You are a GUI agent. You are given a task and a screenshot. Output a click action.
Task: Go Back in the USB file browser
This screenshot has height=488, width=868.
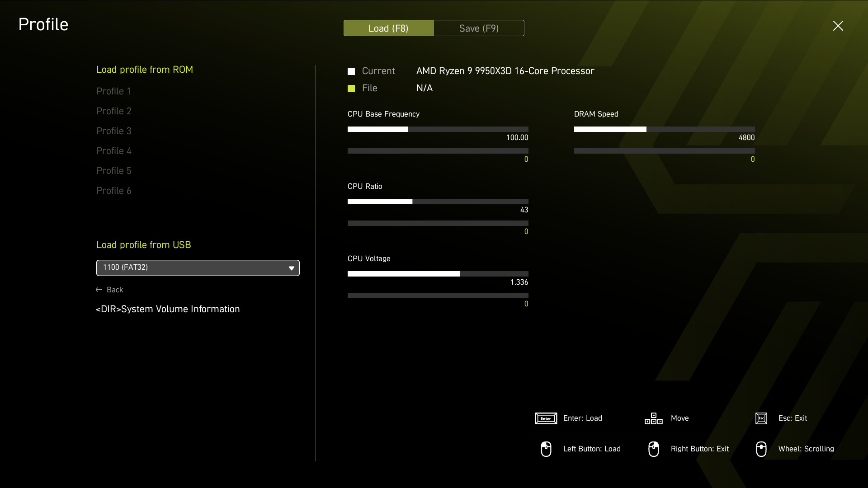point(109,290)
